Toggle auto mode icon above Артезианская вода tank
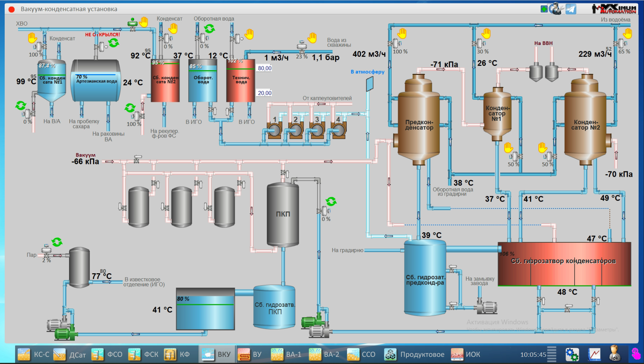 click(114, 43)
